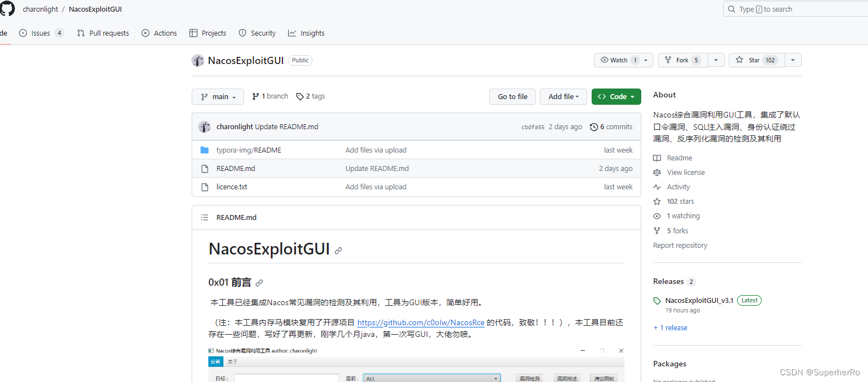The height and width of the screenshot is (382, 868).
Task: Click the README screenshot thumbnail image
Action: pos(416,364)
